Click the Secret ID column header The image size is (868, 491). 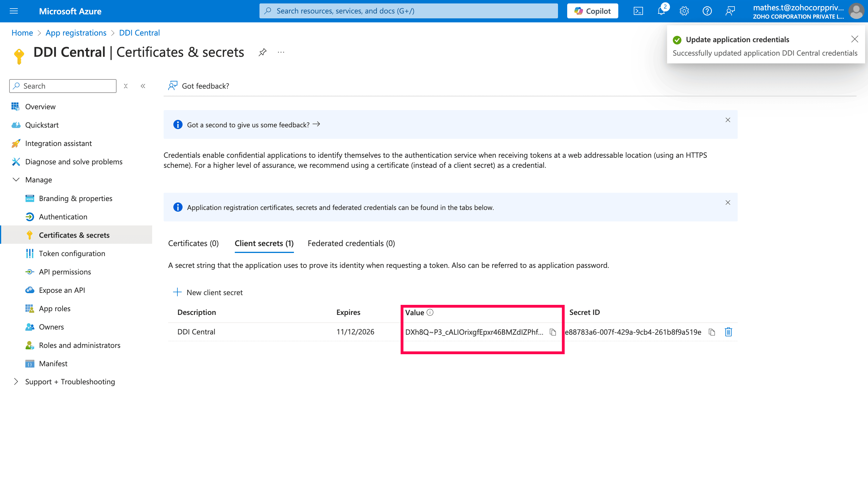(584, 312)
